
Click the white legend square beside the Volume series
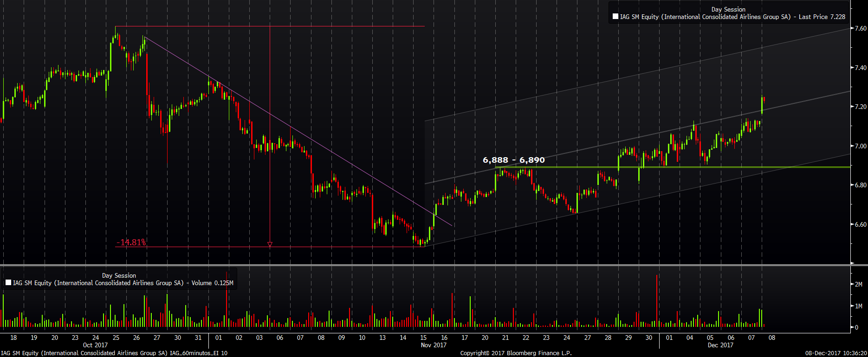click(8, 282)
